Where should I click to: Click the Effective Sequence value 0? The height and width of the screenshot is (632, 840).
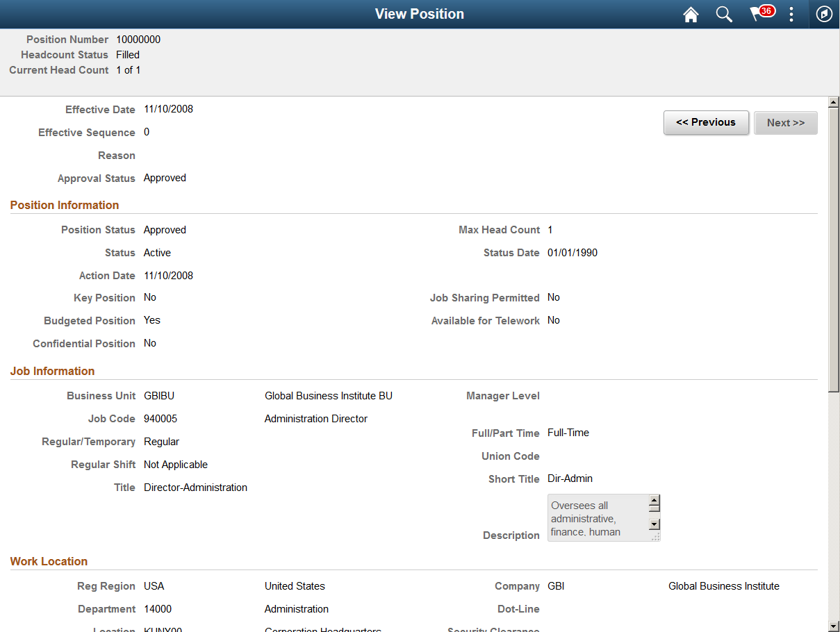tap(147, 132)
